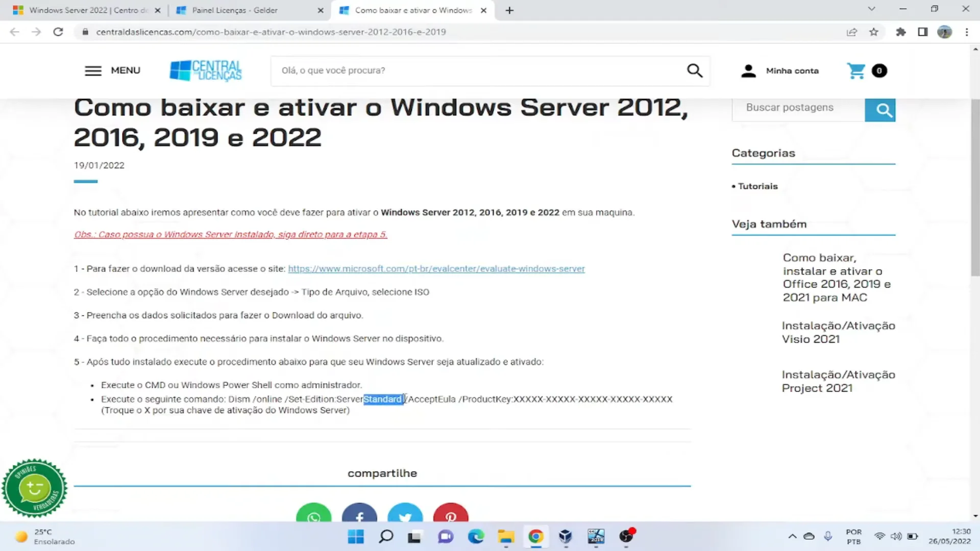This screenshot has width=980, height=551.
Task: Open the Windows Start button in the taskbar
Action: point(356,536)
